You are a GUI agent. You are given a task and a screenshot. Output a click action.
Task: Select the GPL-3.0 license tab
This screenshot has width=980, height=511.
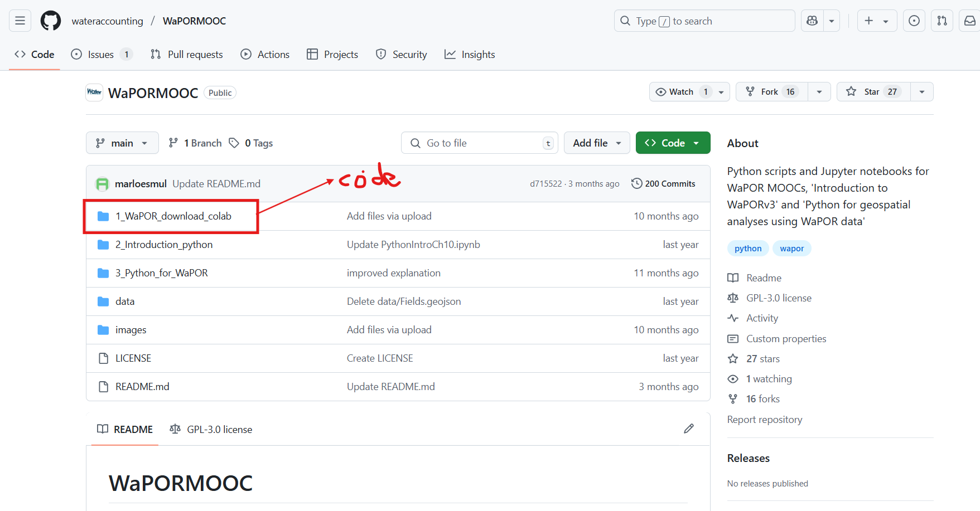coord(211,429)
